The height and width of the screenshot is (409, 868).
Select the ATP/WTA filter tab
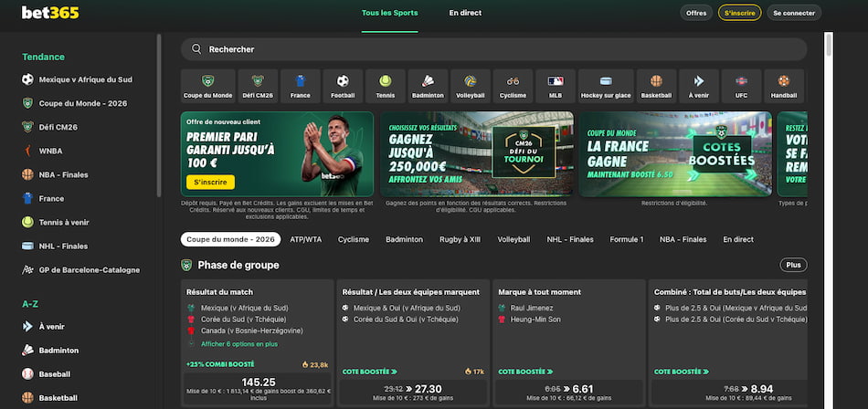305,239
